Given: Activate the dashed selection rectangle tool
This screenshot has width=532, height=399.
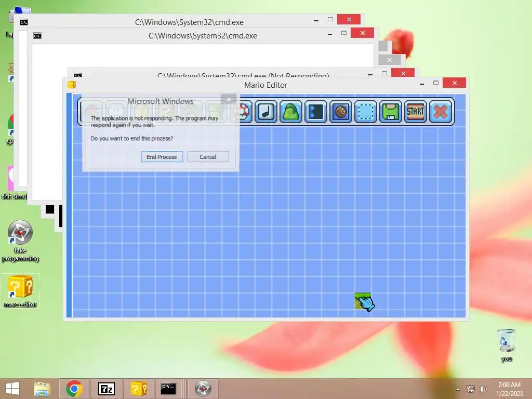Looking at the screenshot, I should [365, 112].
